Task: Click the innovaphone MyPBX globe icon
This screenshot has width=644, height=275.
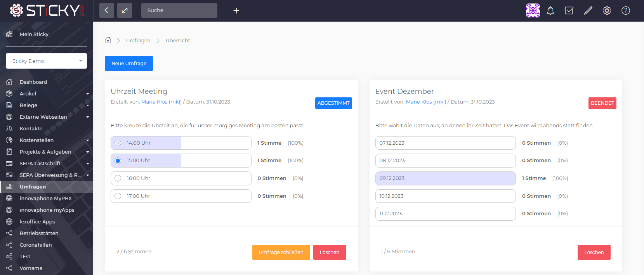Action: 9,198
